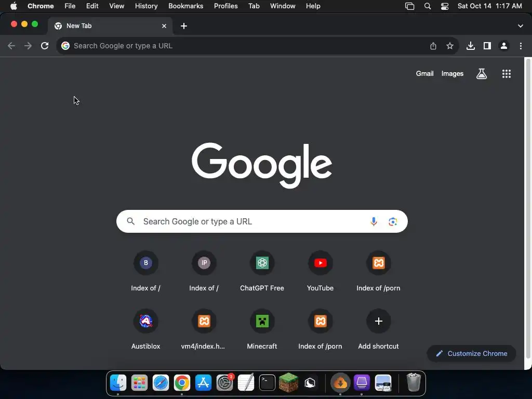Open the 'Index of /' shortcut with B icon
Screen dimensions: 532x399
pyautogui.click(x=146, y=271)
